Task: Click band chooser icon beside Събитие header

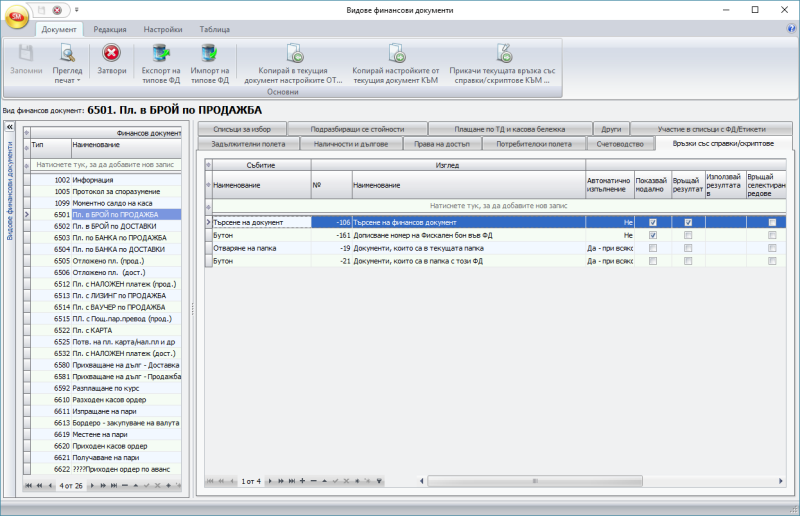Action: [x=208, y=165]
